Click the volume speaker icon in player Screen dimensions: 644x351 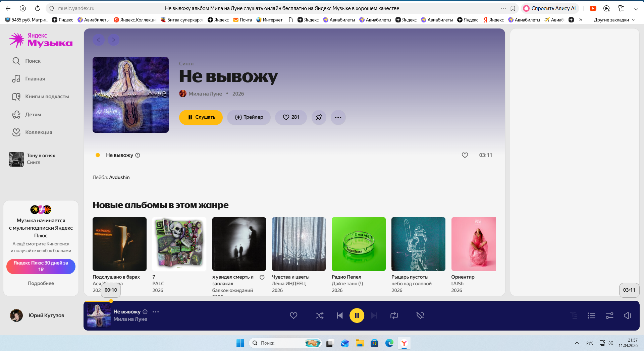628,315
